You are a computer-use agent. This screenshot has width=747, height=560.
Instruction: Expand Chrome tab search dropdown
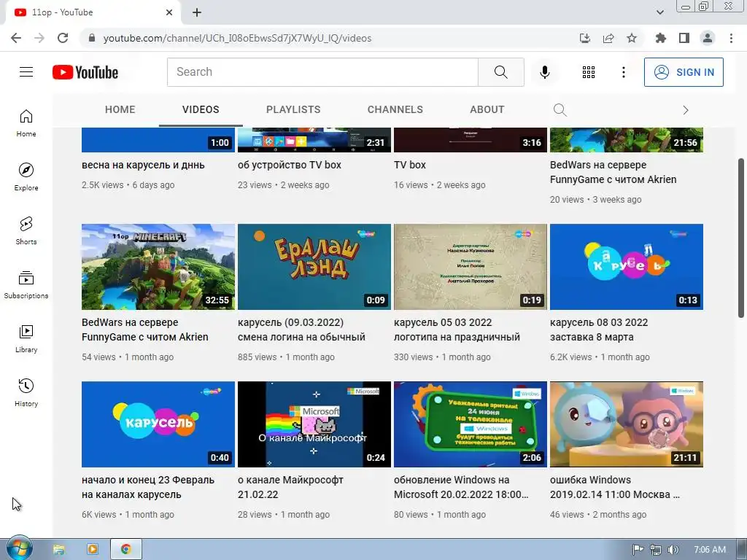[659, 12]
